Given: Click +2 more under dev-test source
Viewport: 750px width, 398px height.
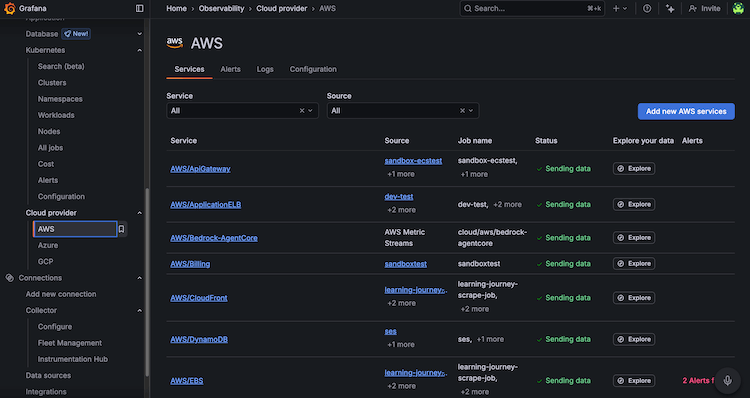Looking at the screenshot, I should click(x=401, y=210).
